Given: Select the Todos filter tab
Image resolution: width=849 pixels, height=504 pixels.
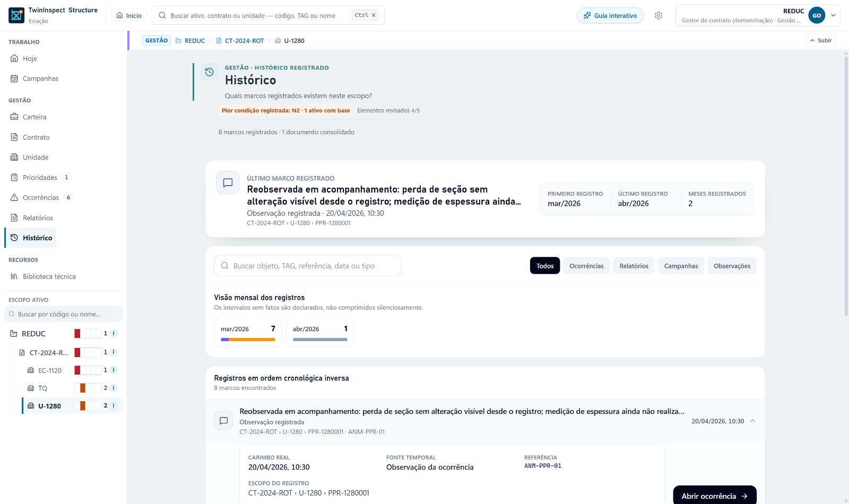Looking at the screenshot, I should [545, 266].
